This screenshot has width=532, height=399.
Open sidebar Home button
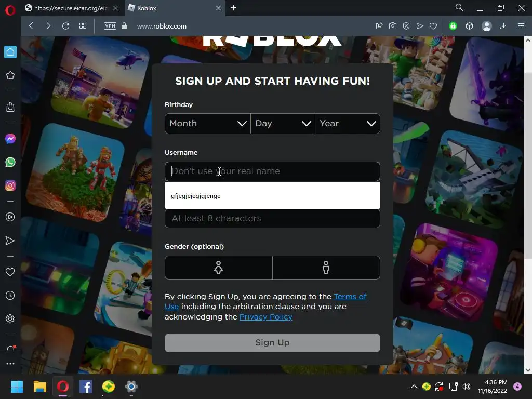[x=10, y=52]
